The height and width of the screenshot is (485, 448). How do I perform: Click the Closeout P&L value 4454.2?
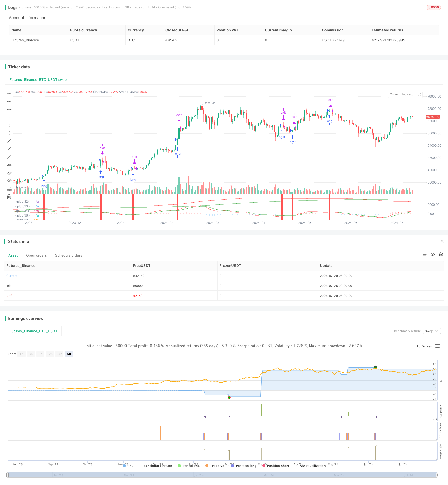pyautogui.click(x=171, y=40)
